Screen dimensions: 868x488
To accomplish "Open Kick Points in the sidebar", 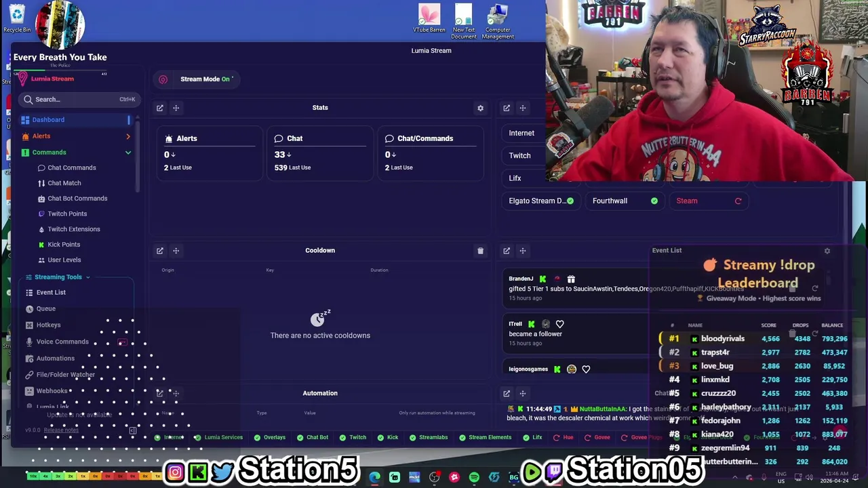I will 63,245.
